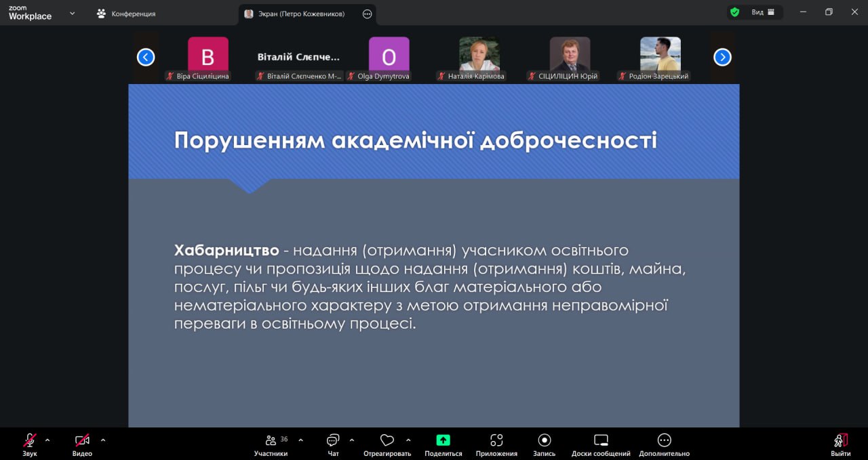The height and width of the screenshot is (460, 868).
Task: Expand the arrow next to Участники
Action: 300,440
